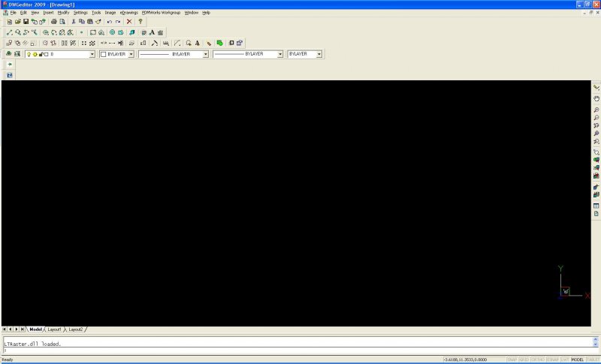Toggle GRID display in status bar
The width and height of the screenshot is (601, 364).
coord(524,359)
